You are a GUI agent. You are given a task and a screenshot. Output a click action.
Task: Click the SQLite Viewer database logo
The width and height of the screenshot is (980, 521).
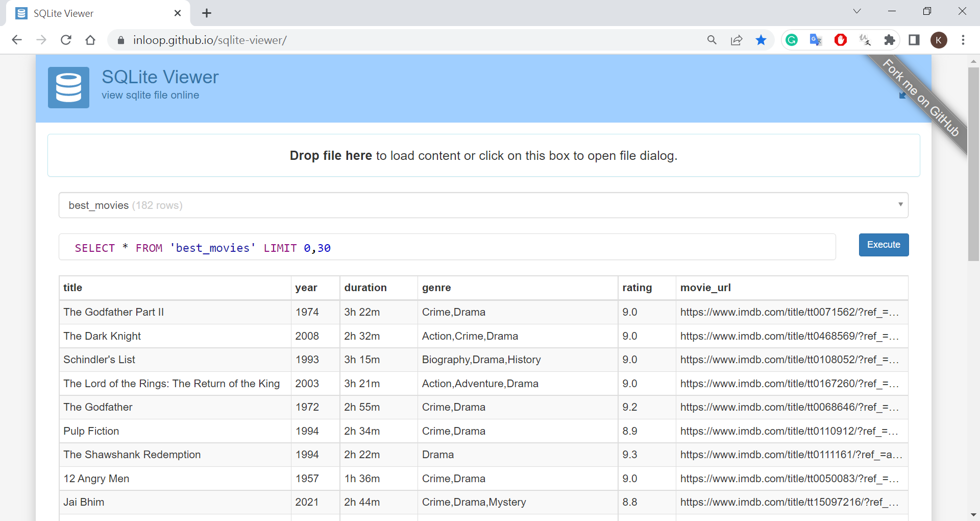click(68, 87)
